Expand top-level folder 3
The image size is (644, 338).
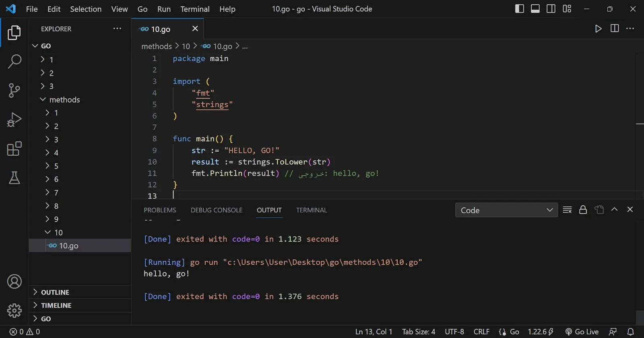(80, 86)
